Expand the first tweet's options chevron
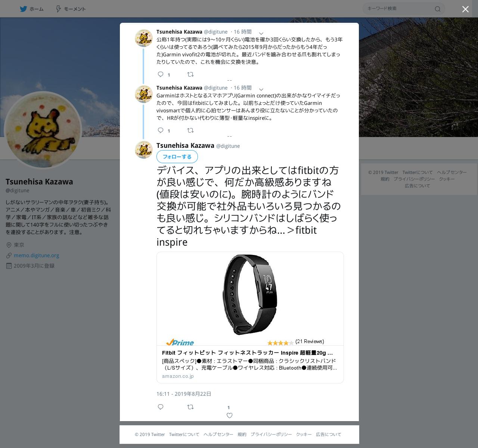Image resolution: width=478 pixels, height=448 pixels. tap(261, 34)
